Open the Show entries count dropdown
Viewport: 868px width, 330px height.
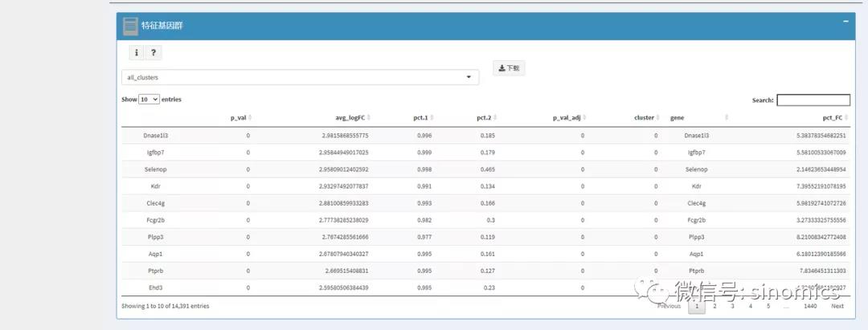click(x=149, y=100)
